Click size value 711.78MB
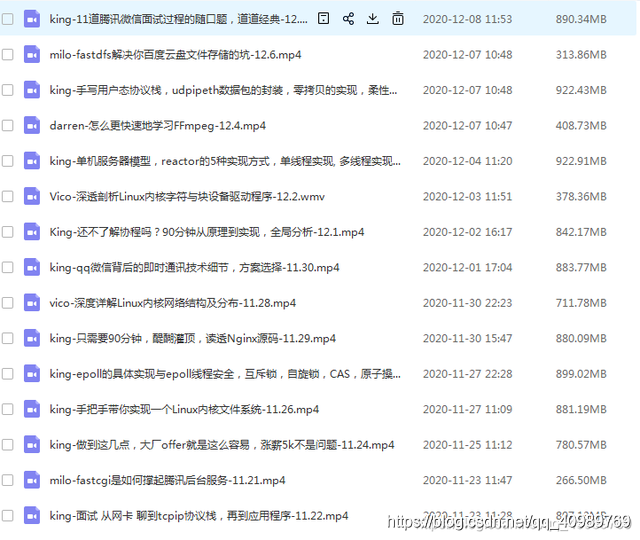Screen dimensions: 640x540 coord(581,303)
